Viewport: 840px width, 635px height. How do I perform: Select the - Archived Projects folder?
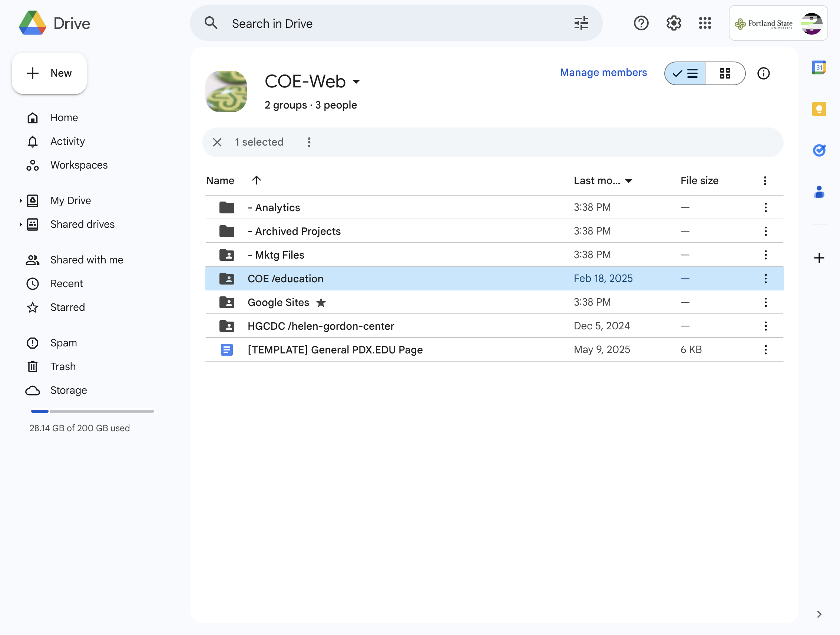(494, 231)
